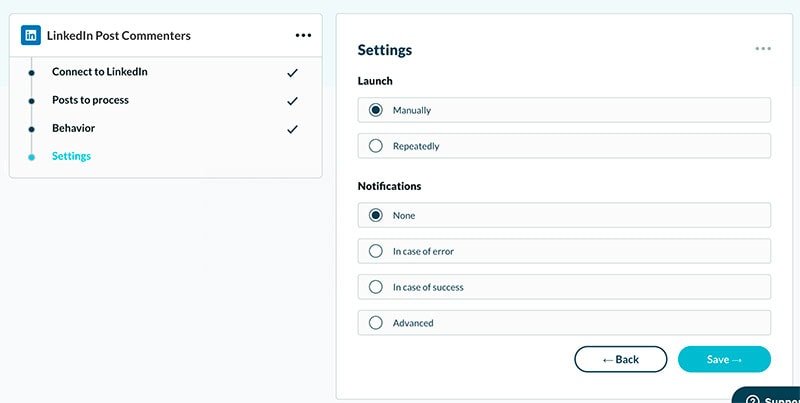Image resolution: width=800 pixels, height=403 pixels.
Task: Click the LinkedIn logo icon
Action: point(31,35)
